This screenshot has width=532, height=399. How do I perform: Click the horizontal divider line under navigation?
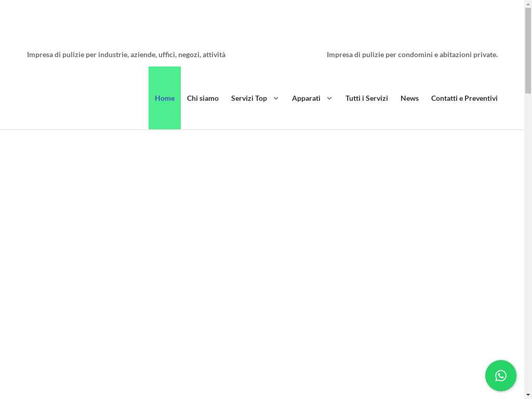(260, 129)
